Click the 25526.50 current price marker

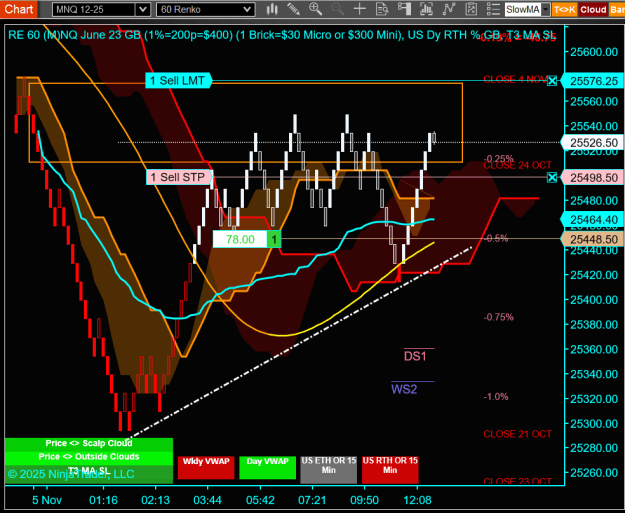click(593, 142)
